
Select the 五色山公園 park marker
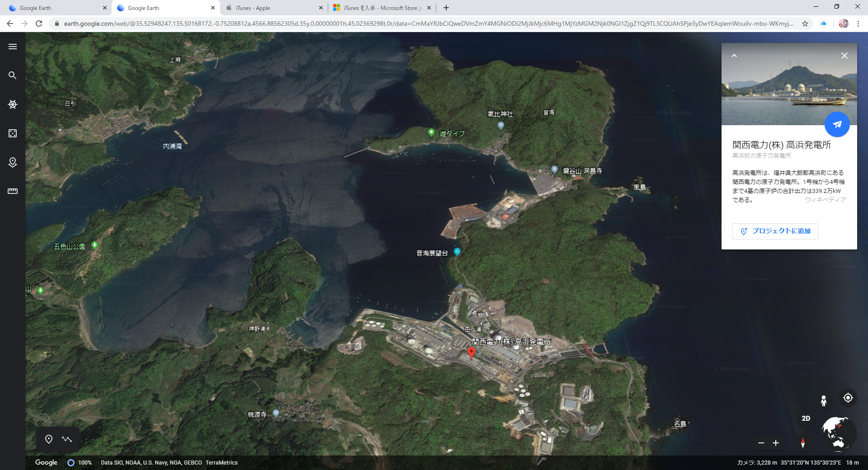tap(95, 245)
